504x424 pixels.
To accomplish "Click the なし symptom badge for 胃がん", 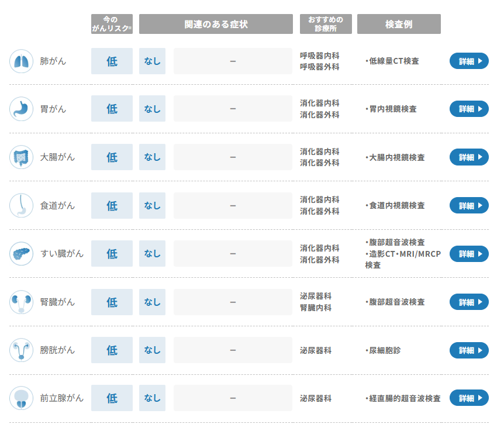I will pos(152,109).
